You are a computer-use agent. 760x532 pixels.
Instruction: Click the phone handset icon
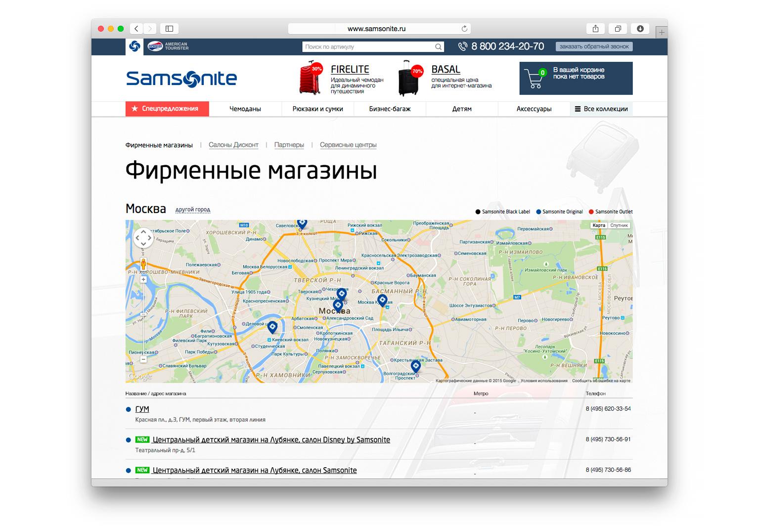tap(463, 46)
